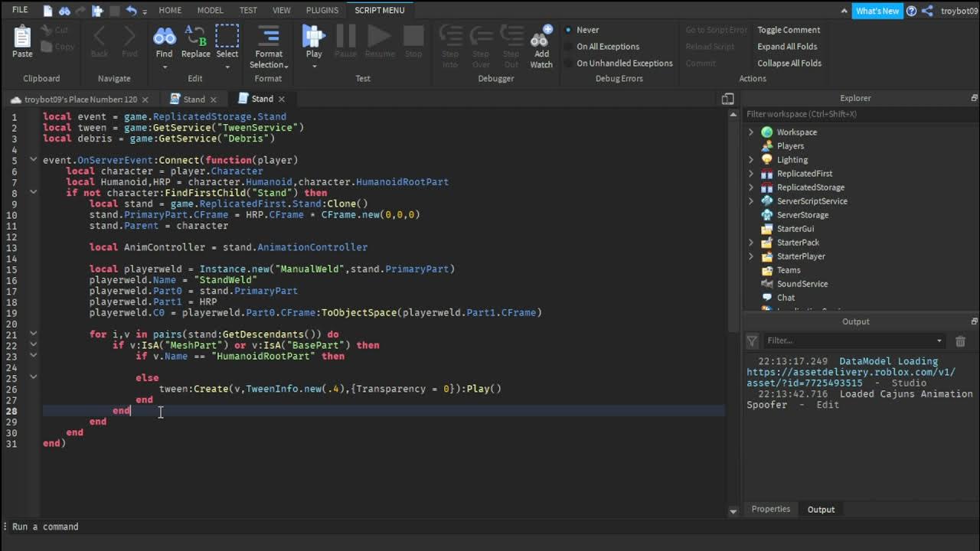The height and width of the screenshot is (551, 980).
Task: Click the Cut scissors icon
Action: pos(46,30)
